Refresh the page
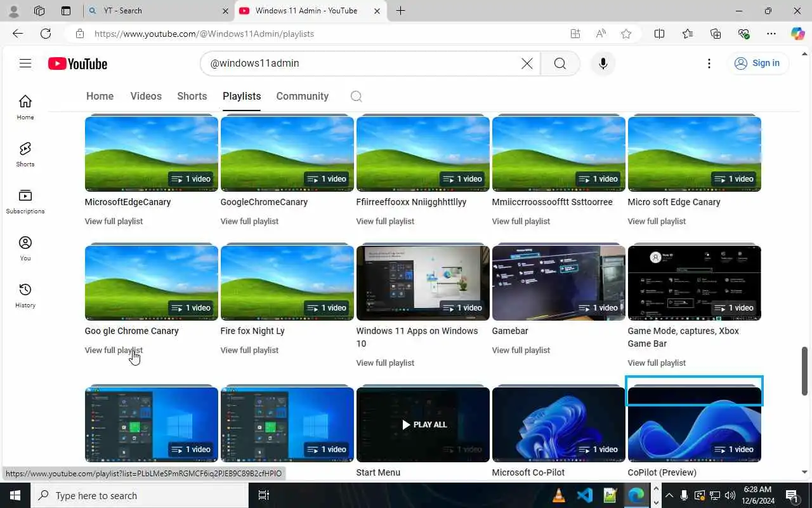Screen dimensions: 812x508 click(46, 34)
